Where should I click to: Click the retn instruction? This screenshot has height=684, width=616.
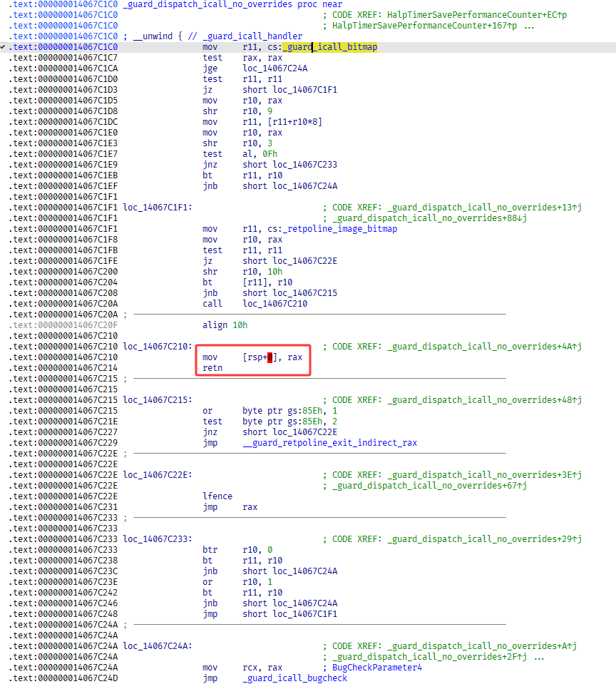pyautogui.click(x=212, y=368)
